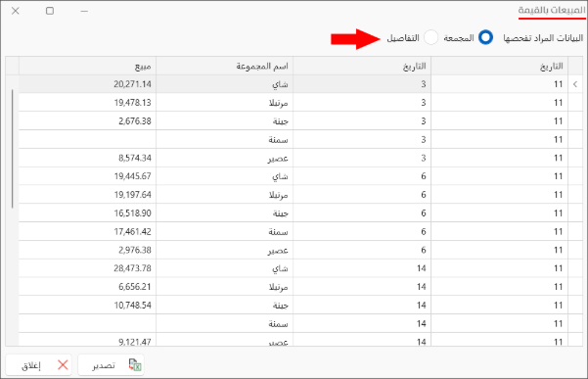
Task: Maximize the window
Action: tap(50, 11)
